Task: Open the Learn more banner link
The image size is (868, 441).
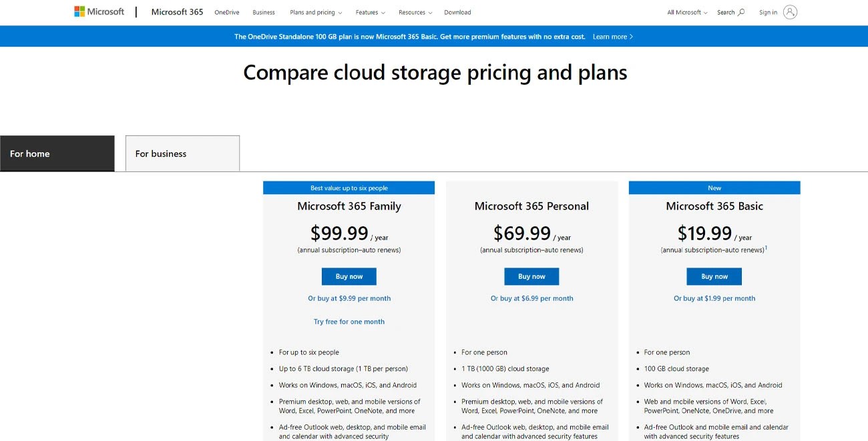Action: click(611, 36)
